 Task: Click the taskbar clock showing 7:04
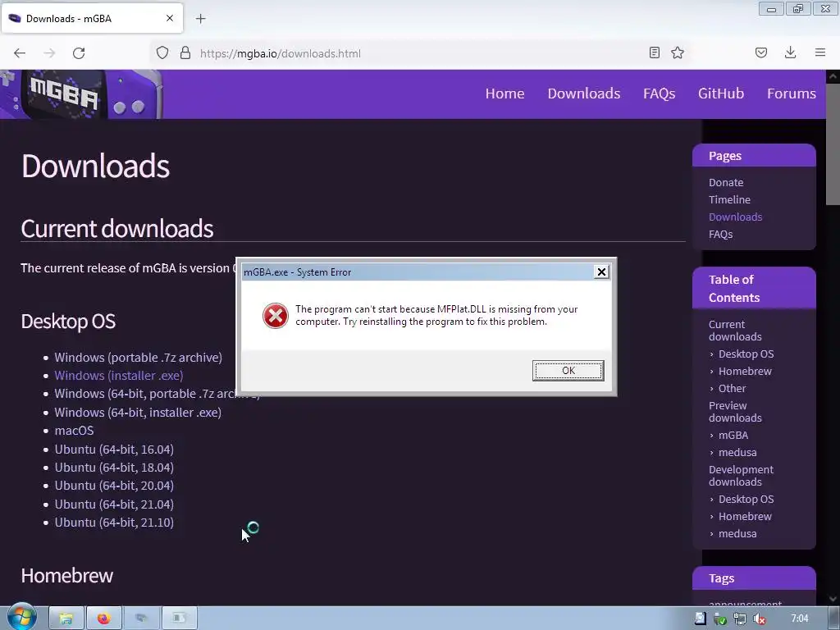point(799,619)
